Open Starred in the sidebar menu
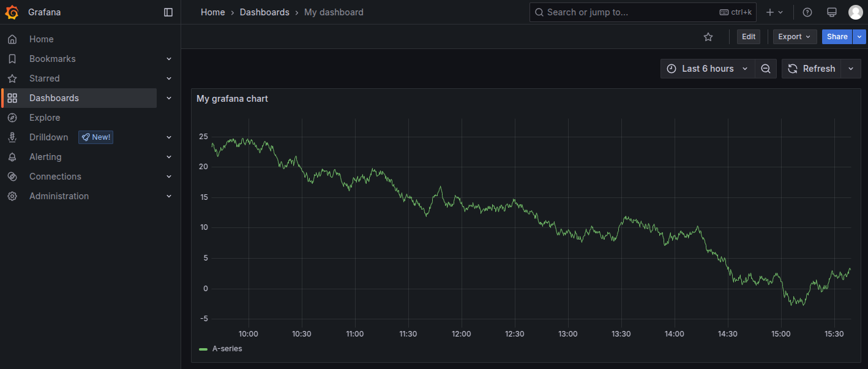Screen dimensions: 868x369 [45, 78]
